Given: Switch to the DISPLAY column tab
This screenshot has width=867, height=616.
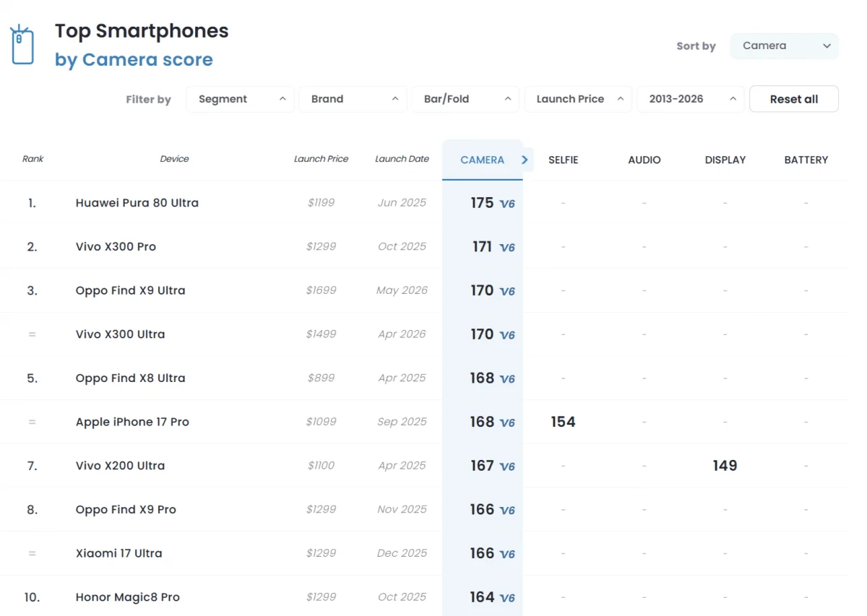Looking at the screenshot, I should pyautogui.click(x=725, y=160).
